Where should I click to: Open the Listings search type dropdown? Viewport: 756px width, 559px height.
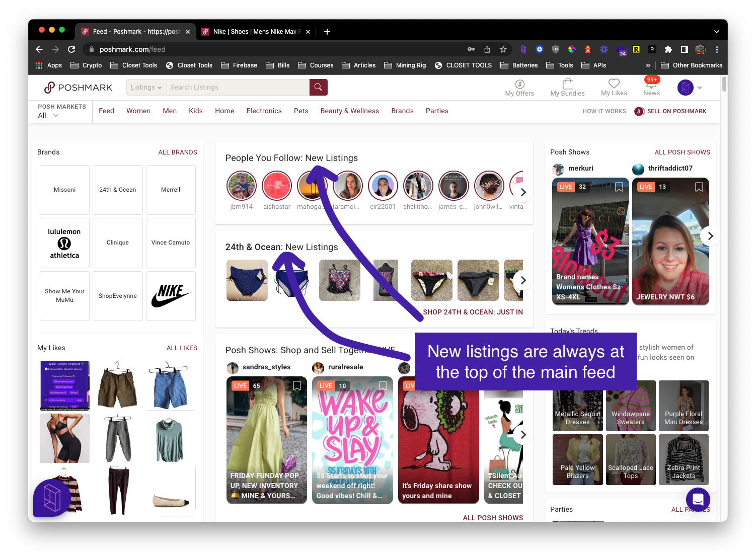tap(146, 87)
